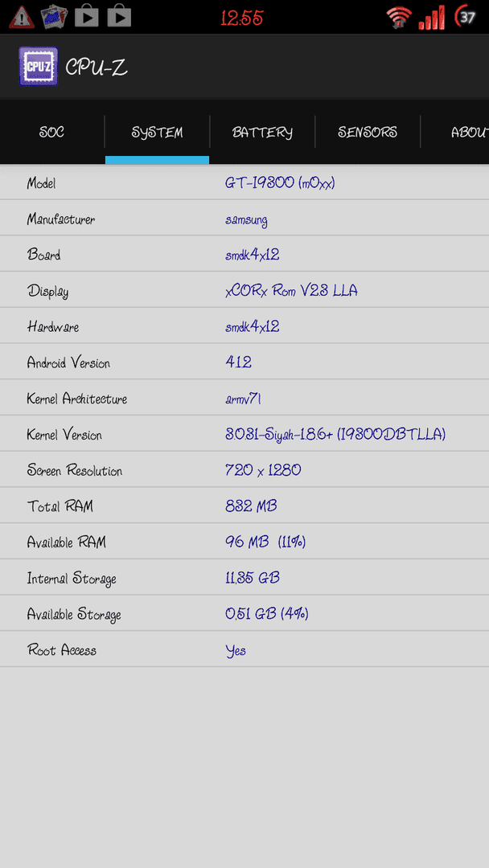Screen dimensions: 489x868
Task: Tap the red signal strength bars
Action: click(x=432, y=17)
